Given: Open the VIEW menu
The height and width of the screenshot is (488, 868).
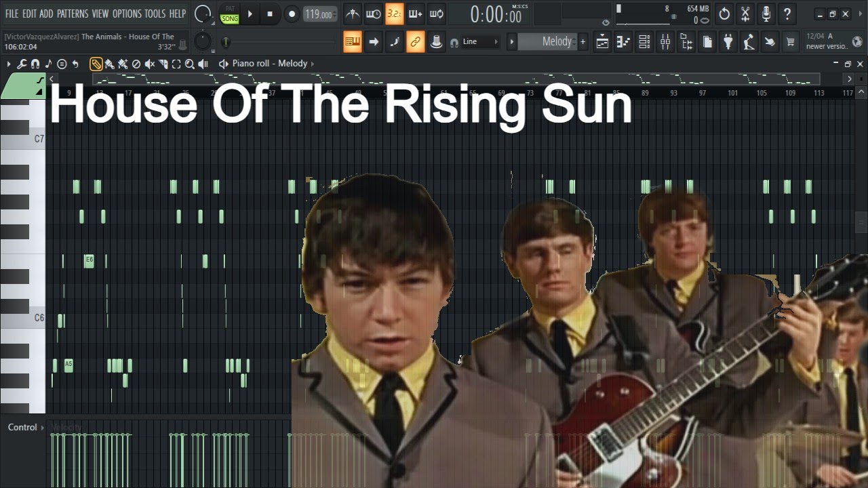Looking at the screenshot, I should (100, 14).
